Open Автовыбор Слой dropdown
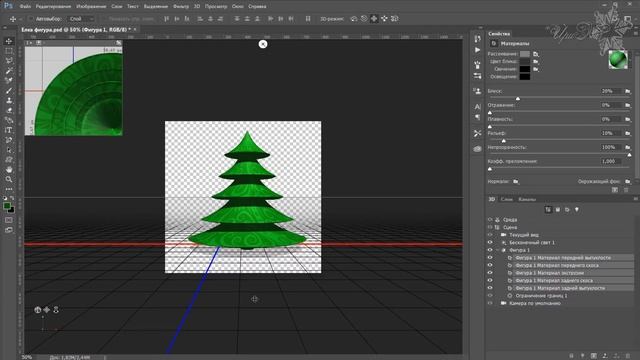The width and height of the screenshot is (640, 360). (80, 19)
